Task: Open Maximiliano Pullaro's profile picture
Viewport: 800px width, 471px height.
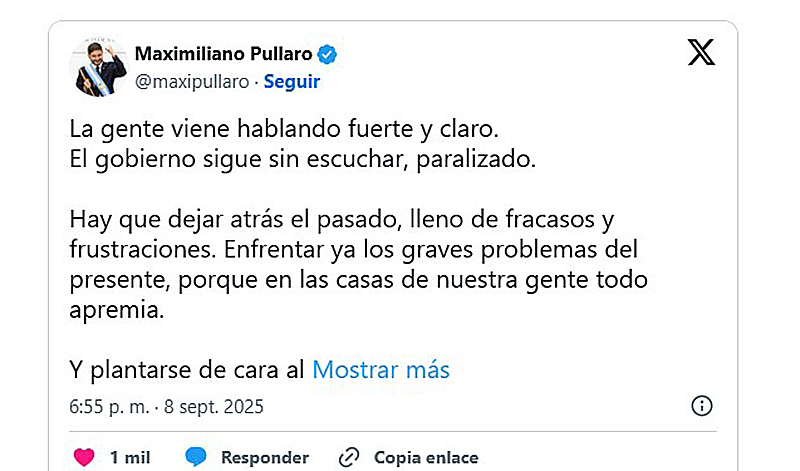Action: click(x=98, y=67)
